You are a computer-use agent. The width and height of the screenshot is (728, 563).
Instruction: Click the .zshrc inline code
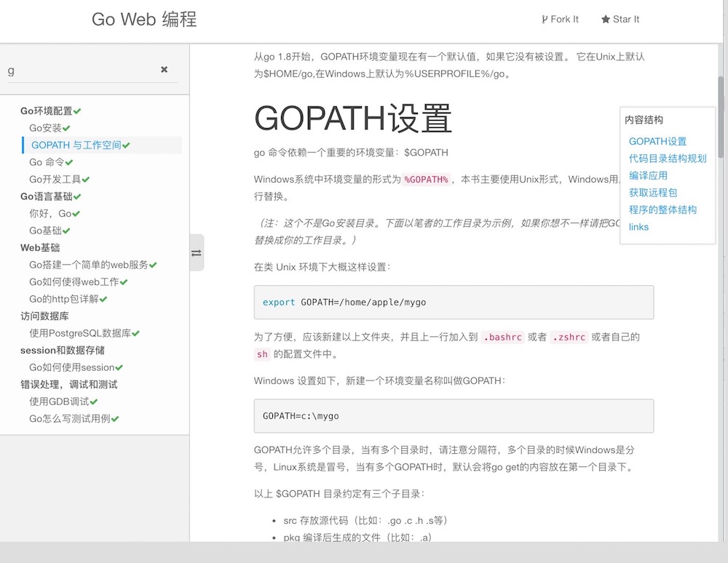[569, 338]
